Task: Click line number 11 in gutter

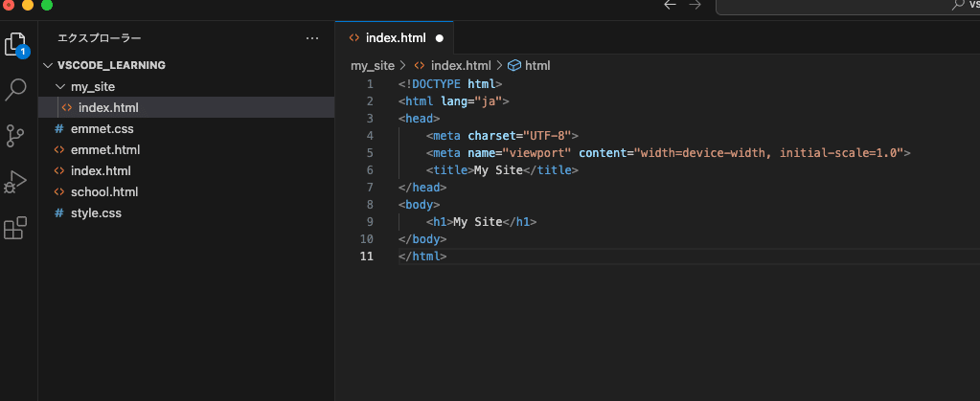Action: (367, 256)
